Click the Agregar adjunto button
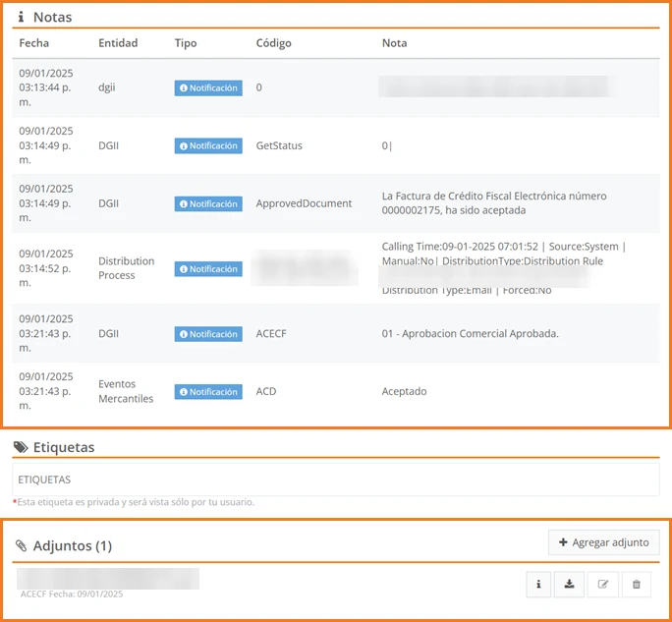The height and width of the screenshot is (622, 672). (604, 542)
